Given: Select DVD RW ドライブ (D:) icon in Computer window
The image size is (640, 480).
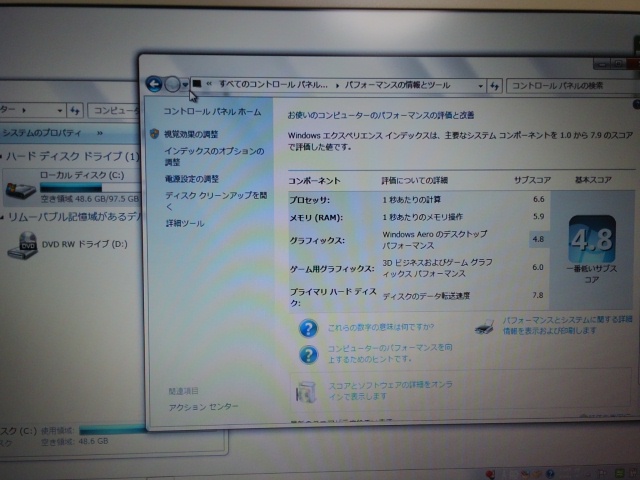Looking at the screenshot, I should point(22,245).
